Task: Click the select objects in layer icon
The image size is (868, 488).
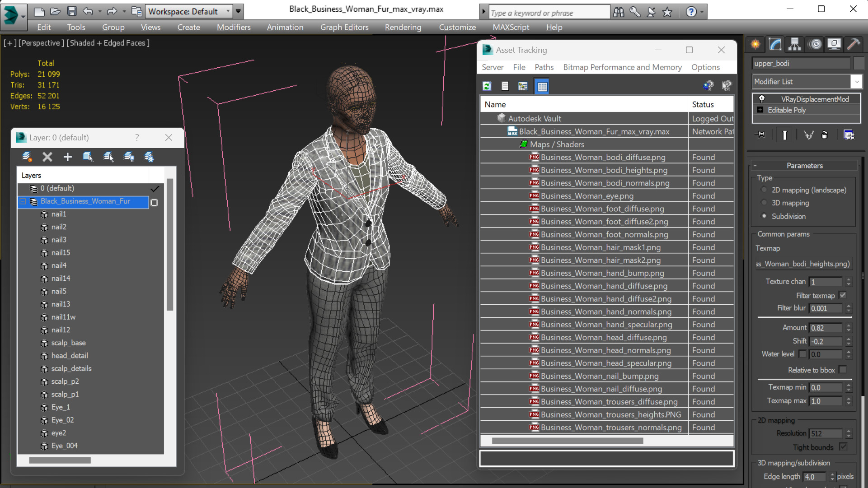Action: [88, 157]
